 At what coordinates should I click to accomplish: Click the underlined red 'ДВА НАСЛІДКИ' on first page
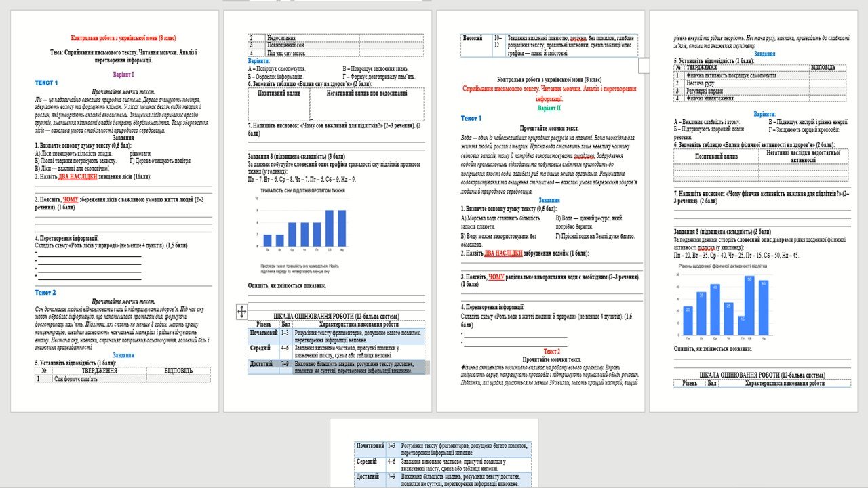point(81,176)
